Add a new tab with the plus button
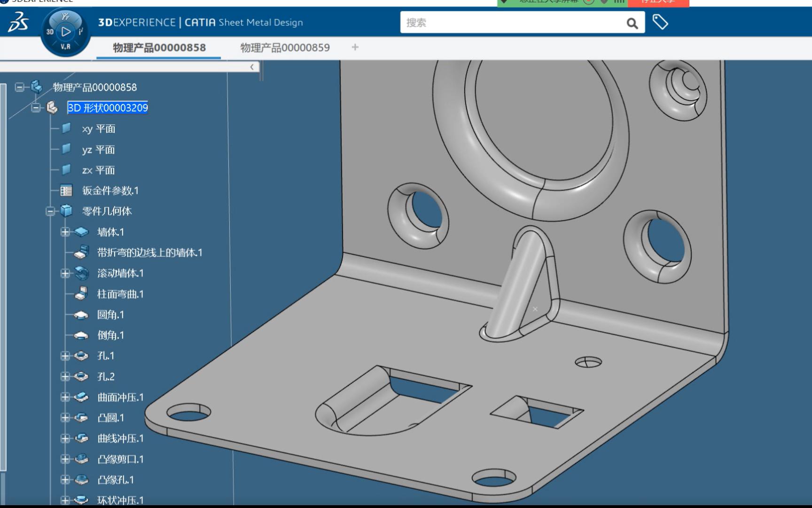This screenshot has width=812, height=508. (355, 47)
